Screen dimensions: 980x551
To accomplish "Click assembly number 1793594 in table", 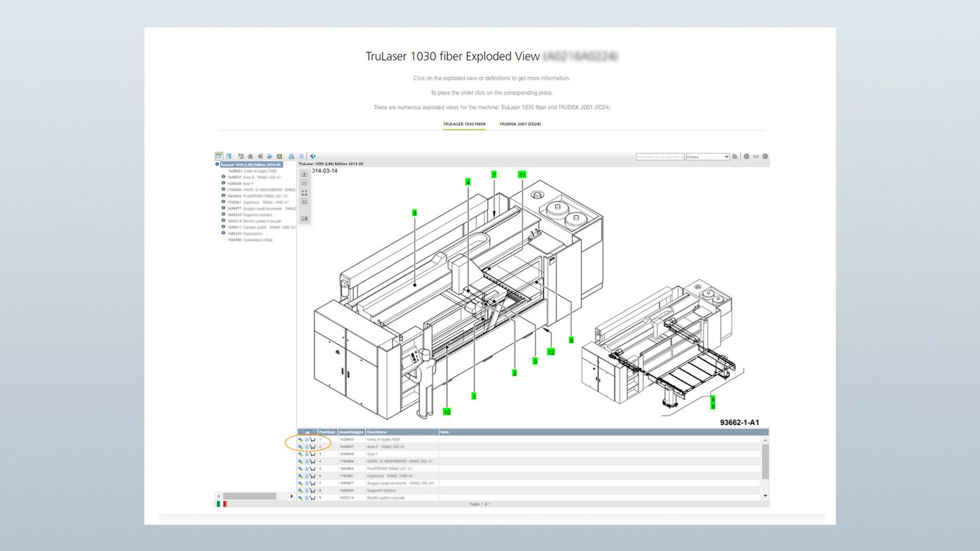I will coord(346,461).
